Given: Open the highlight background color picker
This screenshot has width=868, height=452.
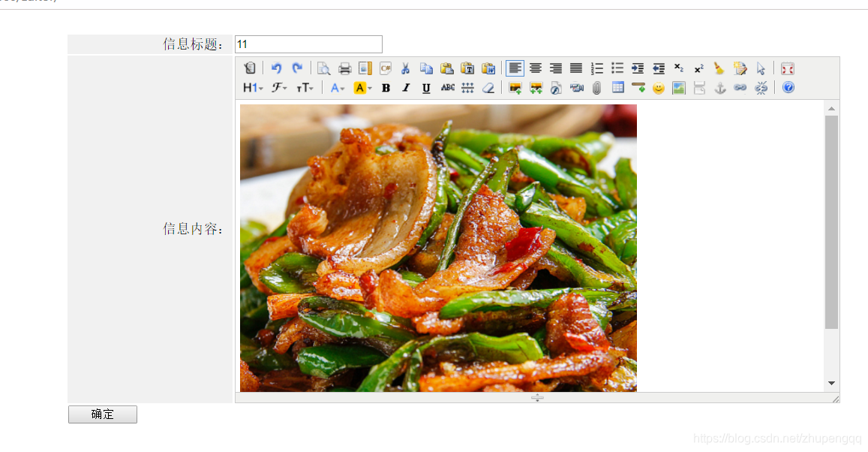Looking at the screenshot, I should point(362,88).
